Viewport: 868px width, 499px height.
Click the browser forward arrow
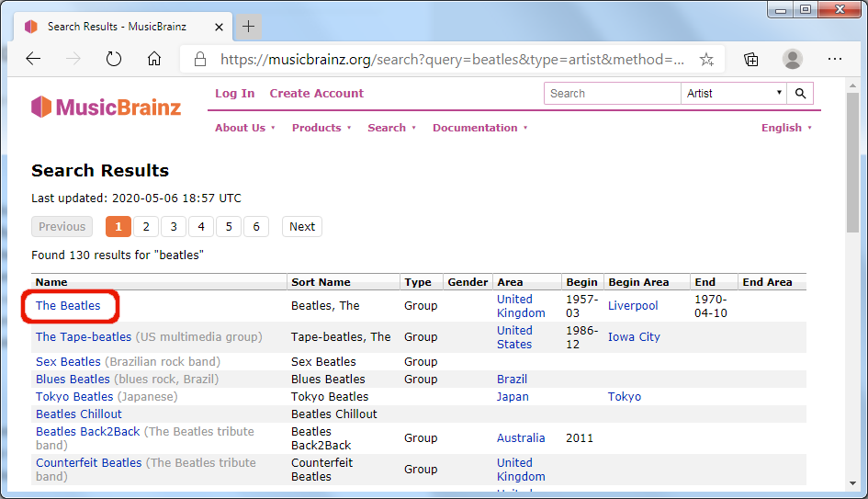click(x=73, y=59)
